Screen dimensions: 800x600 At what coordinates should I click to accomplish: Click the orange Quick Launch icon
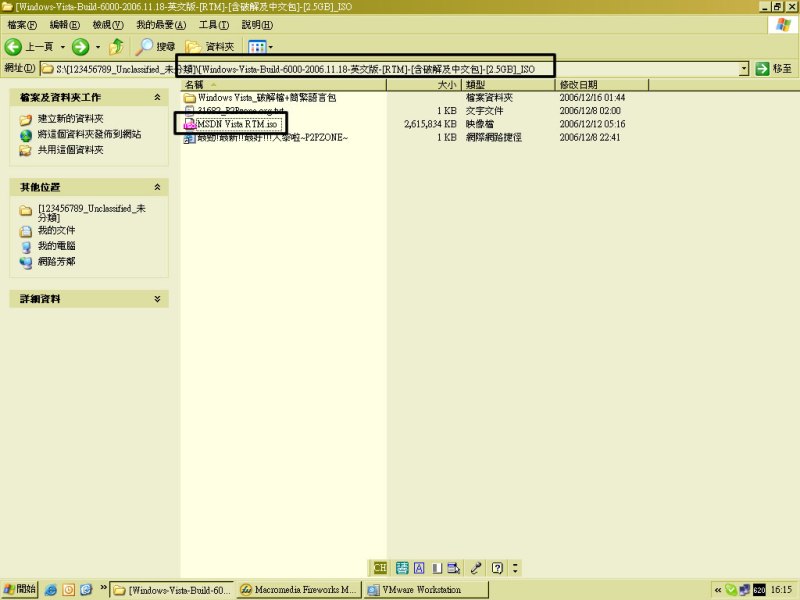68,590
